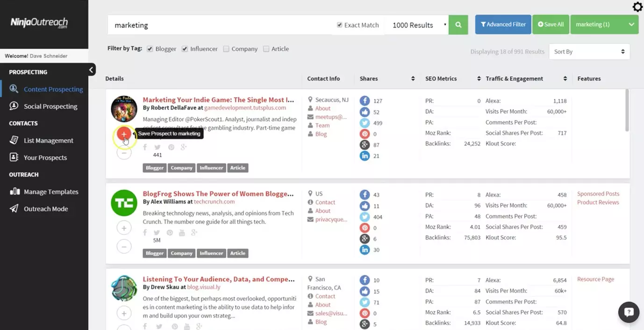
Task: Check the Company tag filter
Action: (226, 49)
